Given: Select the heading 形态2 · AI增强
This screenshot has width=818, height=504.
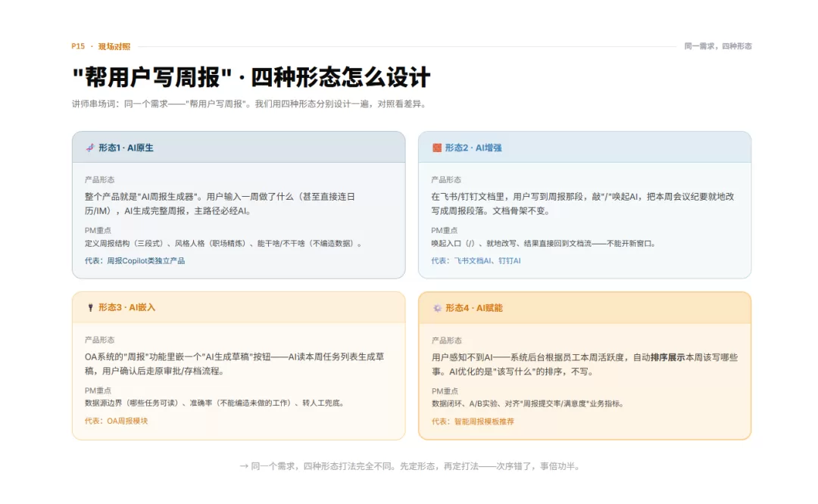Looking at the screenshot, I should pyautogui.click(x=473, y=148).
